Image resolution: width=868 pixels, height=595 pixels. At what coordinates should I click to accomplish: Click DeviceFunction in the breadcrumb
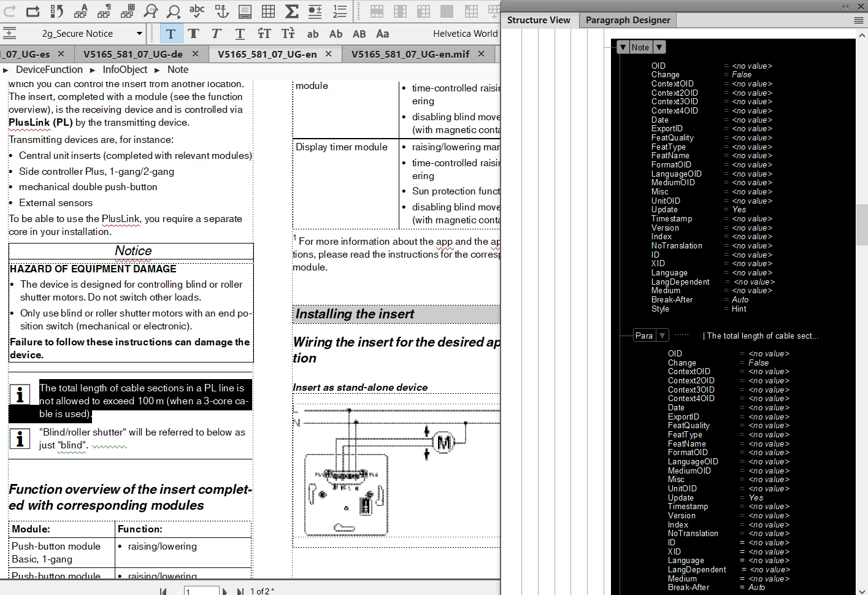[49, 70]
